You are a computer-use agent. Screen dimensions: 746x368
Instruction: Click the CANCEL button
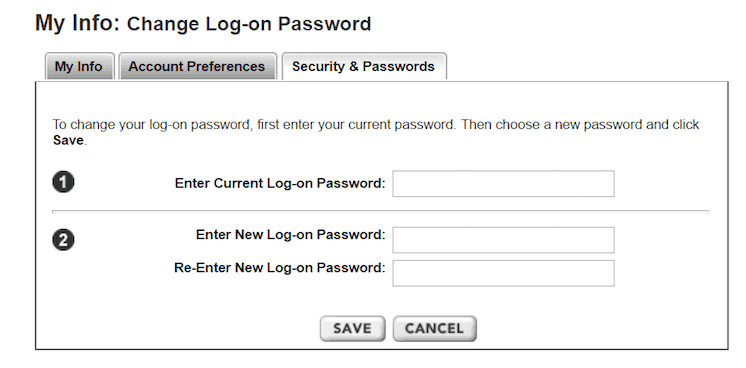click(x=434, y=328)
